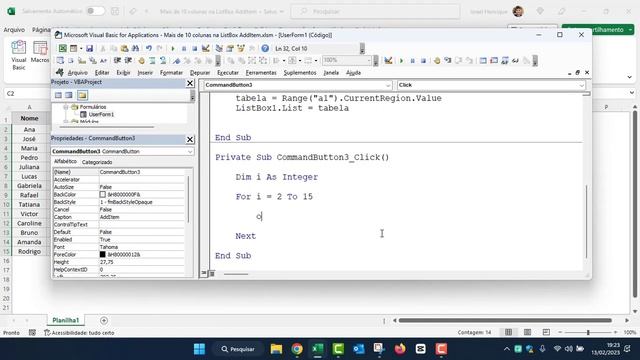Click the Excel zoom slider in status bar
The width and height of the screenshot is (640, 360).
(588, 332)
